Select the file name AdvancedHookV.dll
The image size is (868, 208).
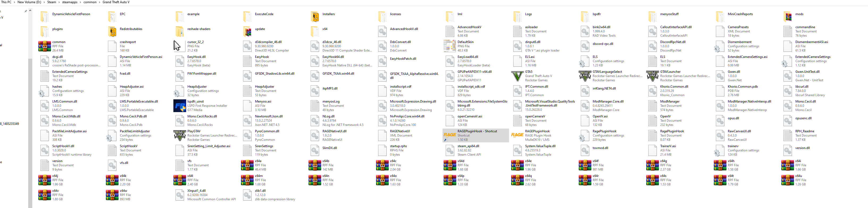(404, 29)
